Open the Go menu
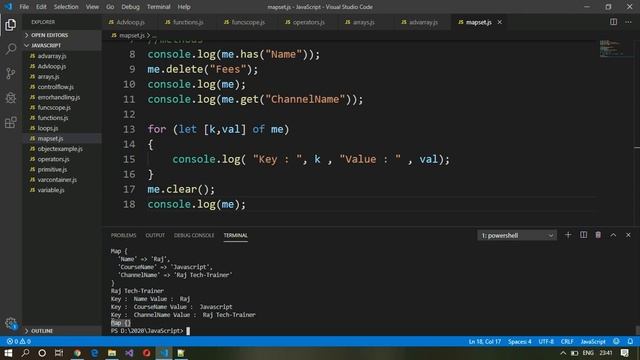Screen dimensions: 640x360 [110, 7]
